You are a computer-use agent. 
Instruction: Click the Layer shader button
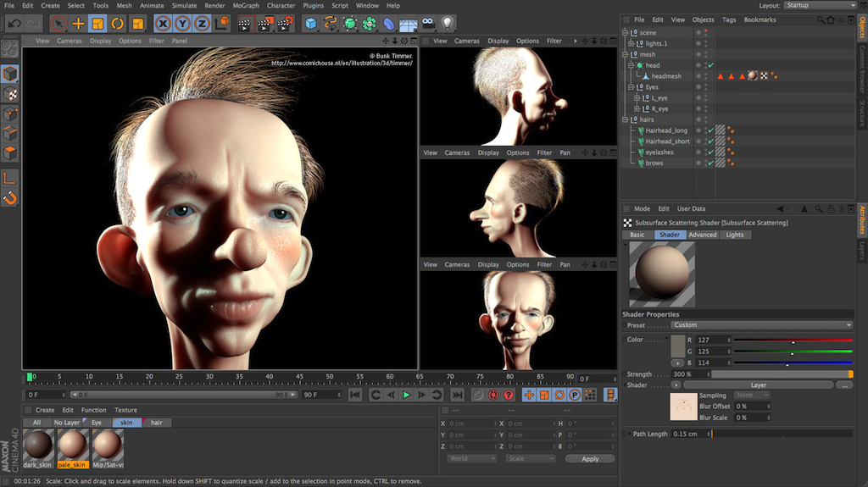pyautogui.click(x=759, y=385)
